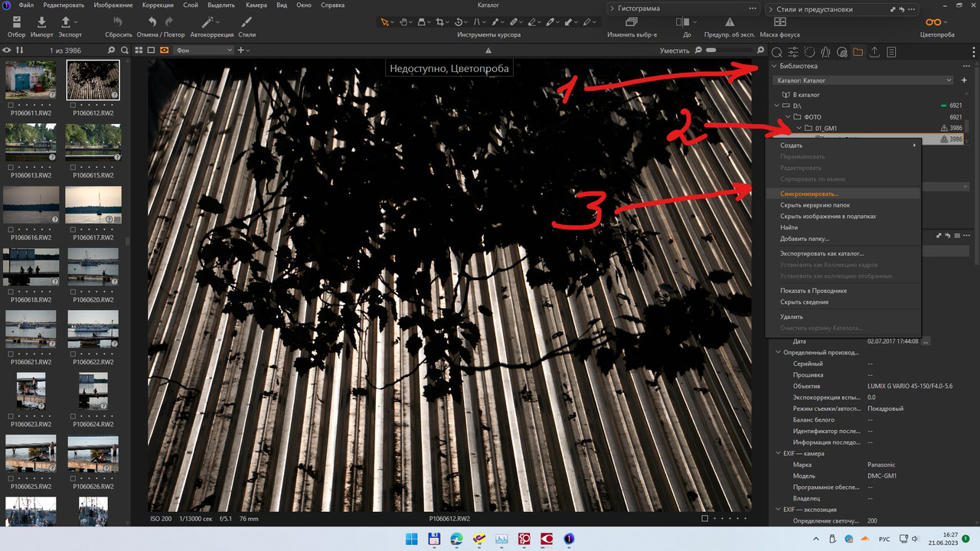
Task: Open the Фон layer dropdown
Action: click(x=204, y=51)
